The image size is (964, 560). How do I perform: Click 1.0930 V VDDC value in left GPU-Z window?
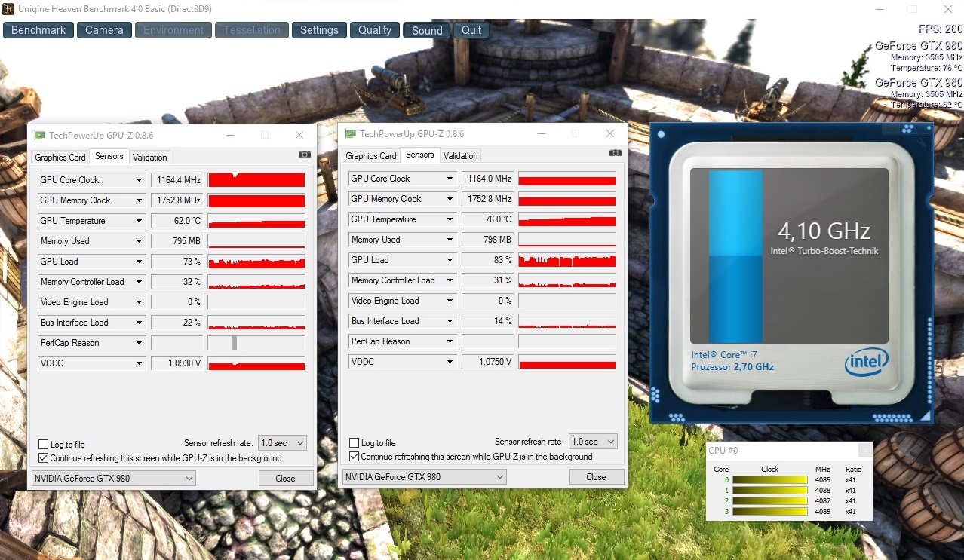177,363
